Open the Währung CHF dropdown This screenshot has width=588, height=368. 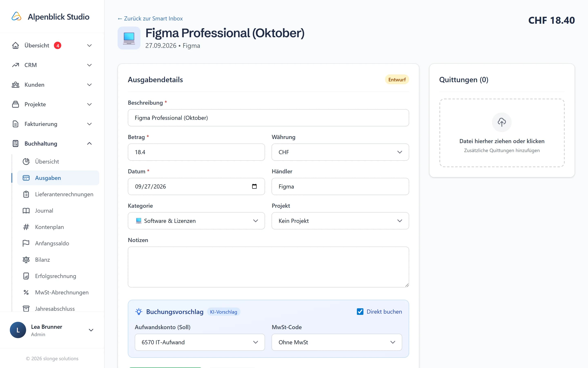[340, 152]
